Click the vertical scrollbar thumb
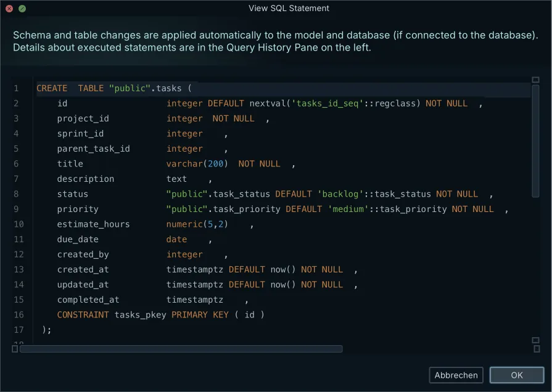The width and height of the screenshot is (552, 392). 535,141
